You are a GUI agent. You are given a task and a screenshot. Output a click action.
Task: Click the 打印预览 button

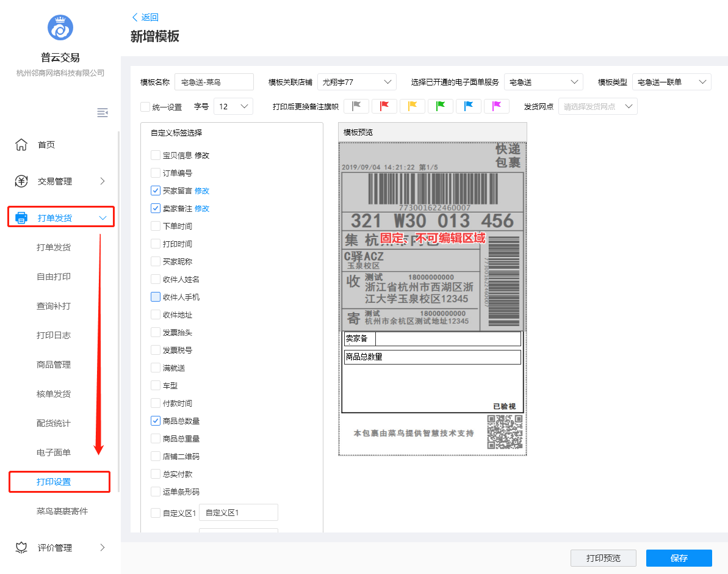pos(603,558)
